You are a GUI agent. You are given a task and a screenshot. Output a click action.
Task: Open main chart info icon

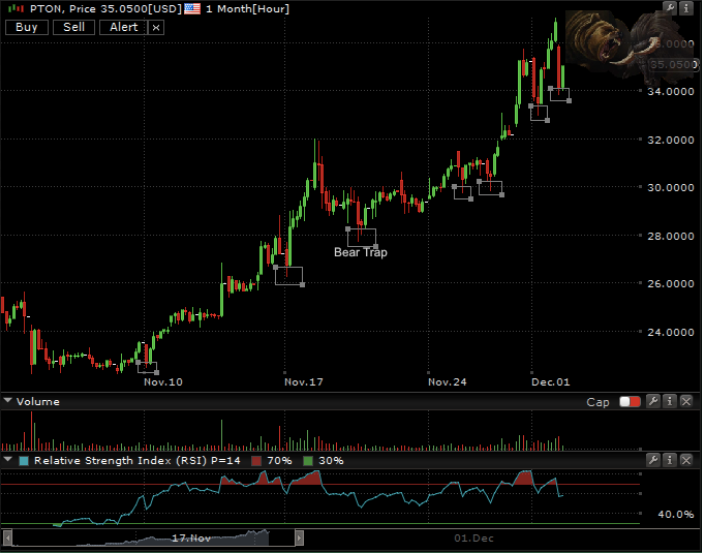coord(686,7)
